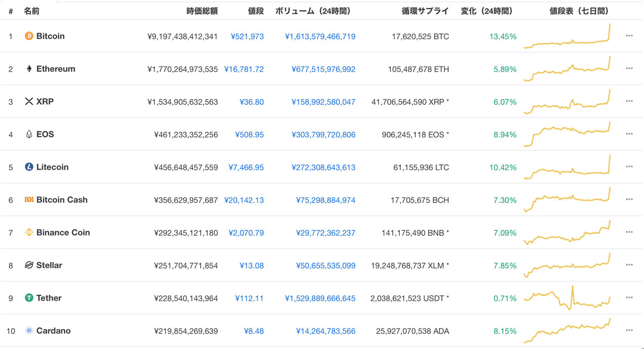Click the Cardano logo icon
This screenshot has height=349, width=644.
[29, 331]
